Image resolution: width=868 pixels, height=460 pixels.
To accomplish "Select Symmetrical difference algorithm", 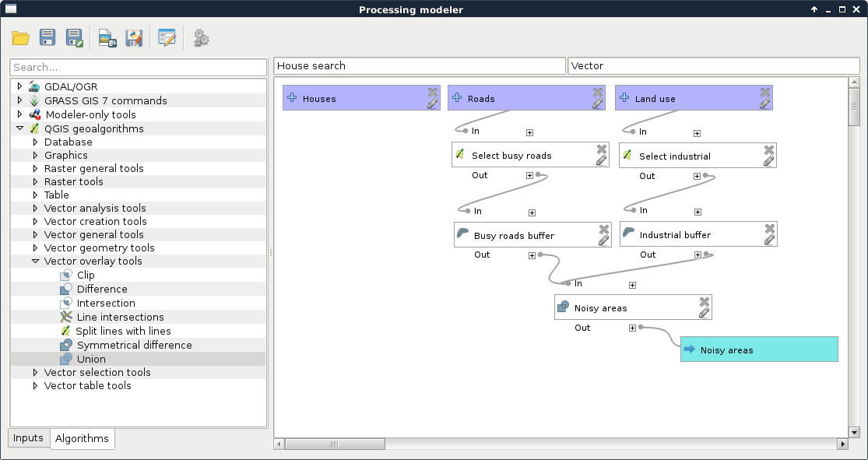I will click(134, 345).
